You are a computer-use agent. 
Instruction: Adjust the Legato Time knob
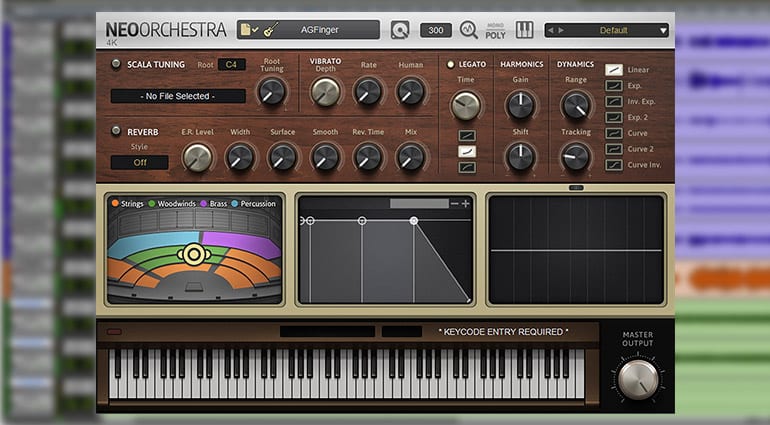click(465, 105)
